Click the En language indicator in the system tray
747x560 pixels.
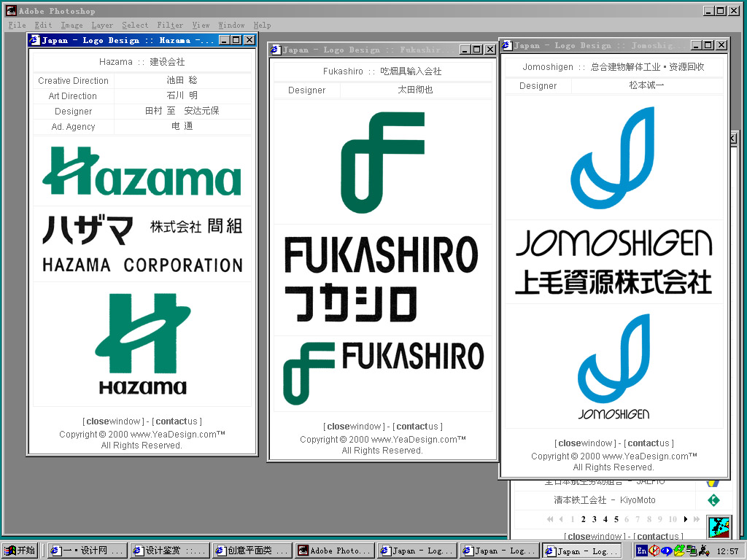coord(642,551)
